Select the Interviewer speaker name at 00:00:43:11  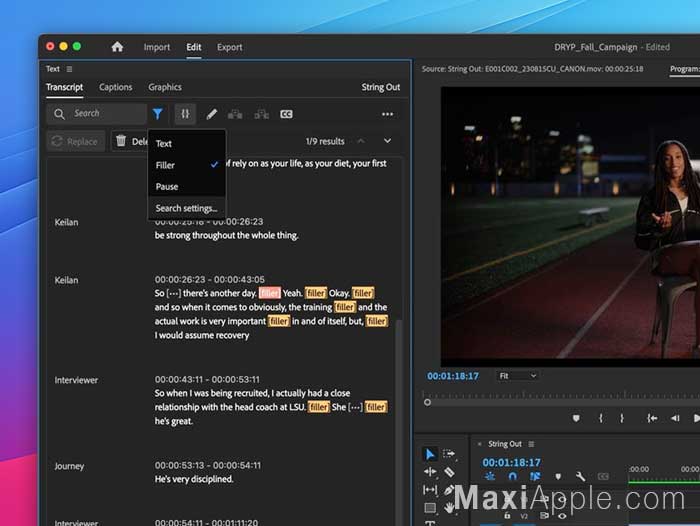(76, 380)
